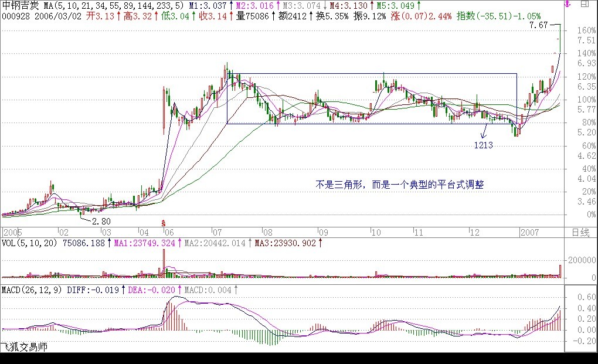This screenshot has height=364, width=598.
Task: Click the 2.80 low price label
Action: [100, 221]
